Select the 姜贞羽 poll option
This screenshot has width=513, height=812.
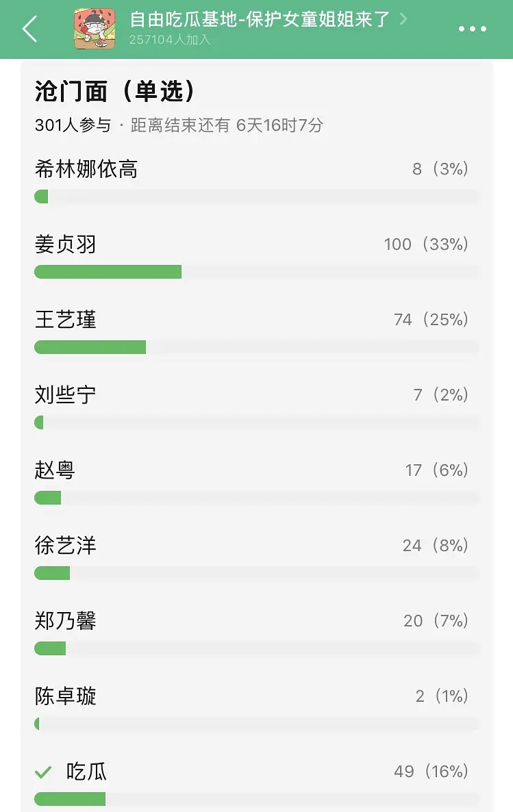pyautogui.click(x=256, y=257)
